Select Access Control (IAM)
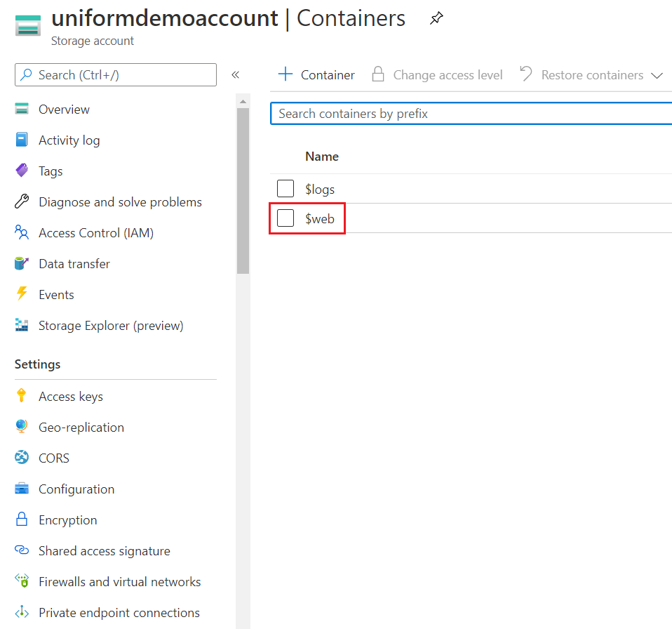The image size is (672, 629). [x=96, y=233]
